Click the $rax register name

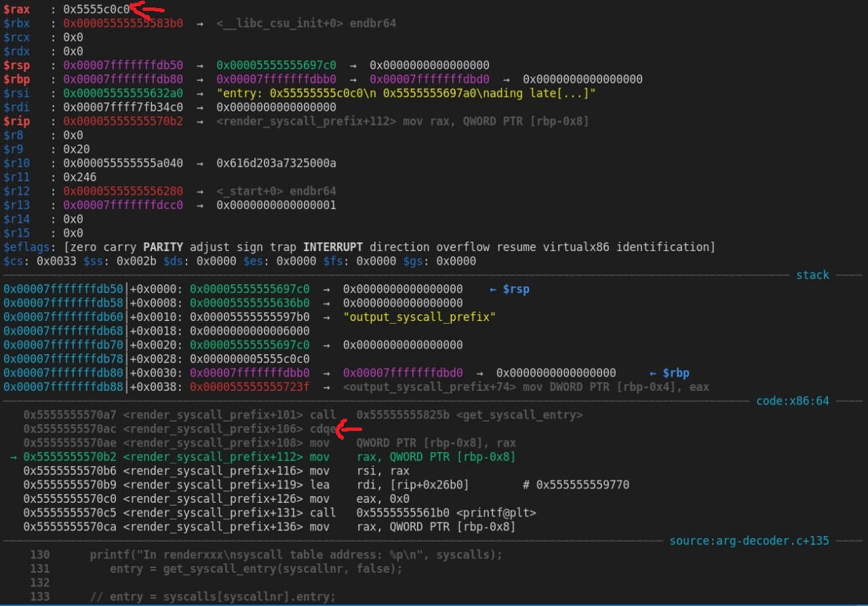(16, 10)
